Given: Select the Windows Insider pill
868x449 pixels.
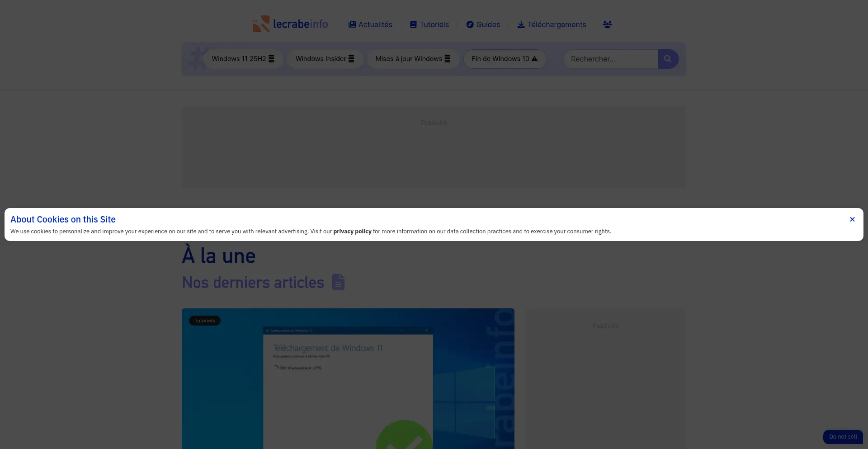Looking at the screenshot, I should click(325, 59).
